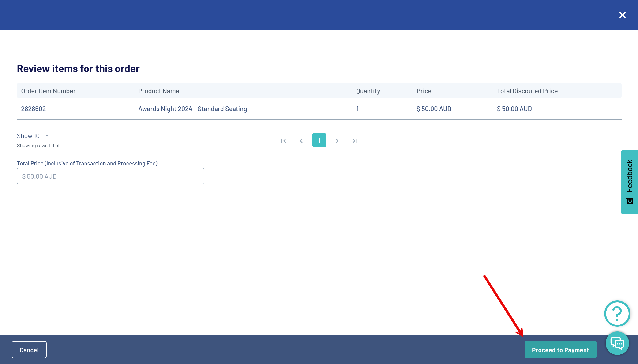This screenshot has width=638, height=364.
Task: Click Proceed to Payment button
Action: pos(560,350)
